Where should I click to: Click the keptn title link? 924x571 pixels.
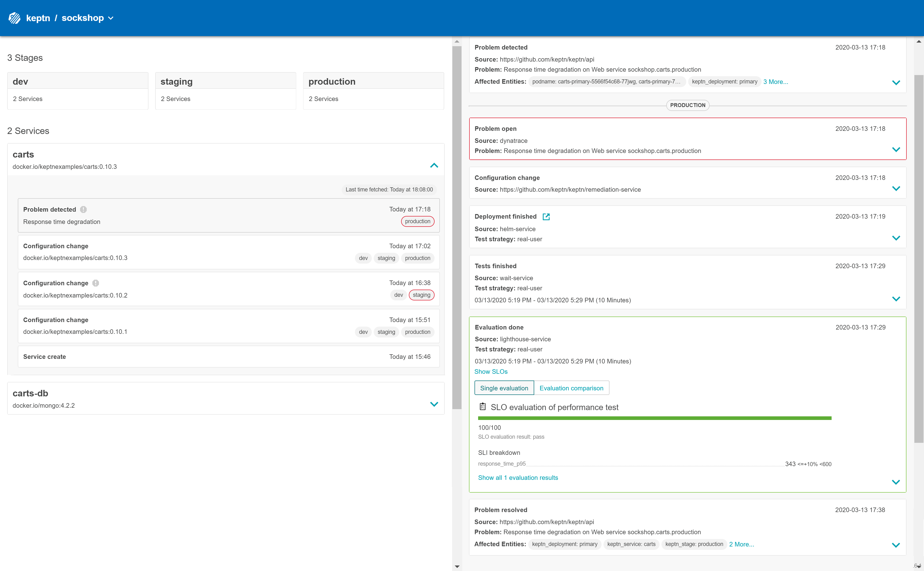[x=38, y=18]
